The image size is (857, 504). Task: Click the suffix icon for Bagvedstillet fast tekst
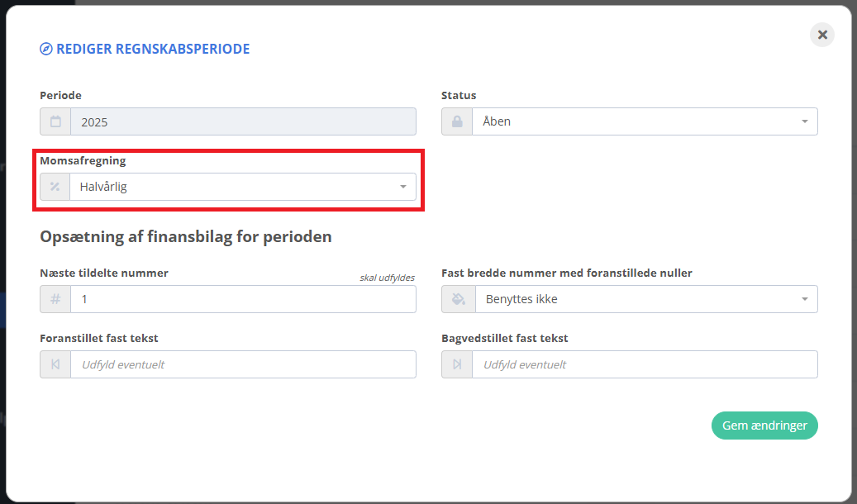pyautogui.click(x=457, y=364)
